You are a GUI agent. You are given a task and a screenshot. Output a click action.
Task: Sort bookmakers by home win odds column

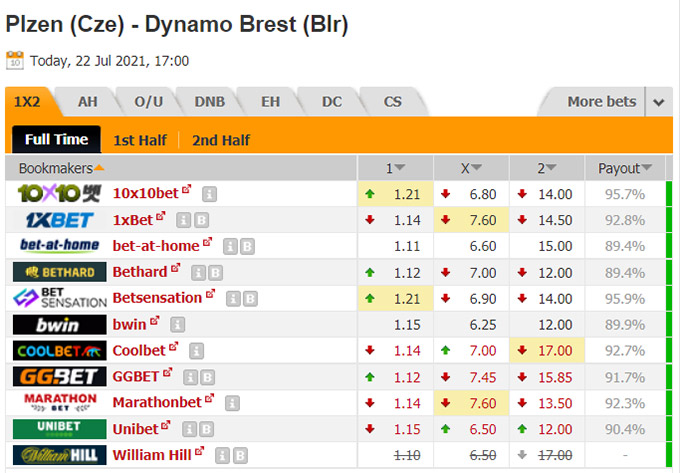(x=395, y=168)
